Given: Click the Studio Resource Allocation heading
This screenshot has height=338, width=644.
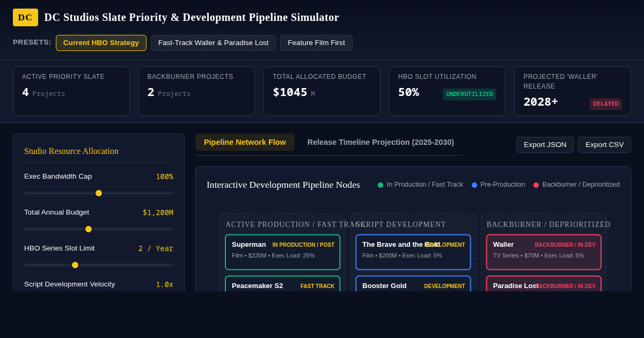Looking at the screenshot, I should [71, 151].
